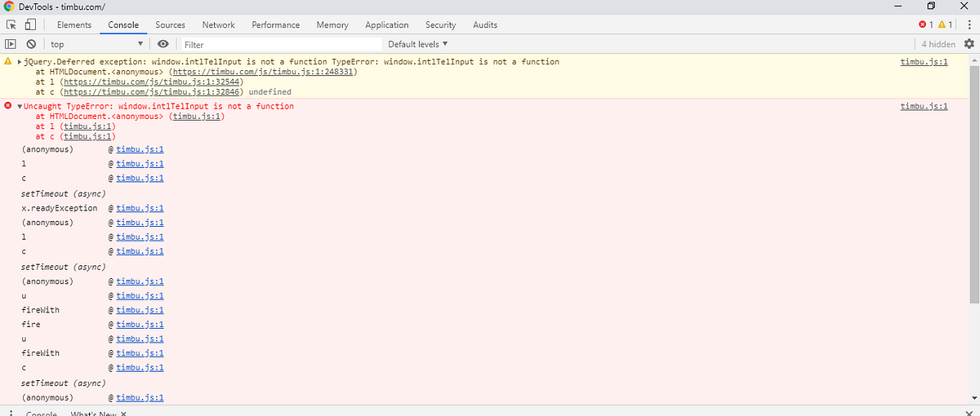980x416 pixels.
Task: Show the console sidebar icon
Action: (x=11, y=44)
